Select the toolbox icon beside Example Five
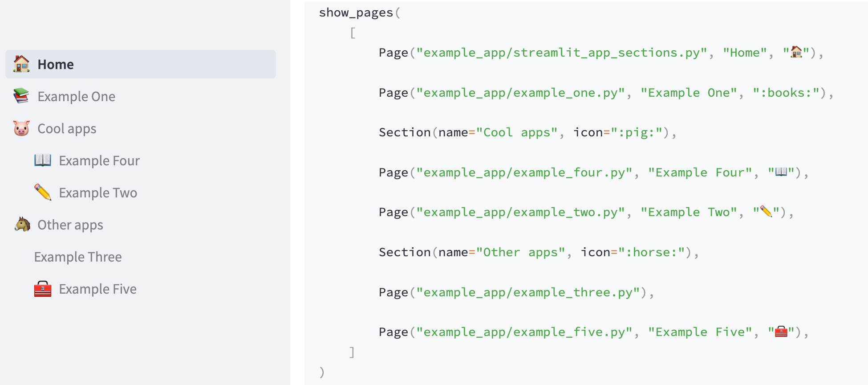The width and height of the screenshot is (868, 385). 43,289
